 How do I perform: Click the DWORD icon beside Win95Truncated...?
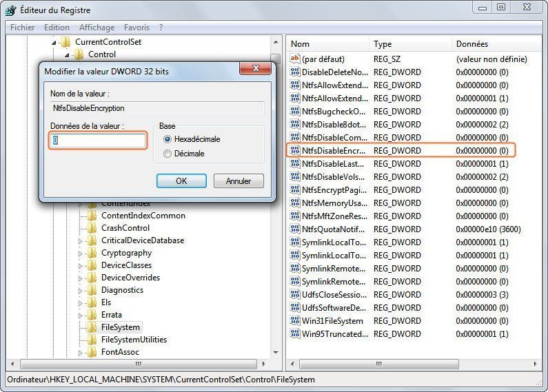(x=295, y=334)
